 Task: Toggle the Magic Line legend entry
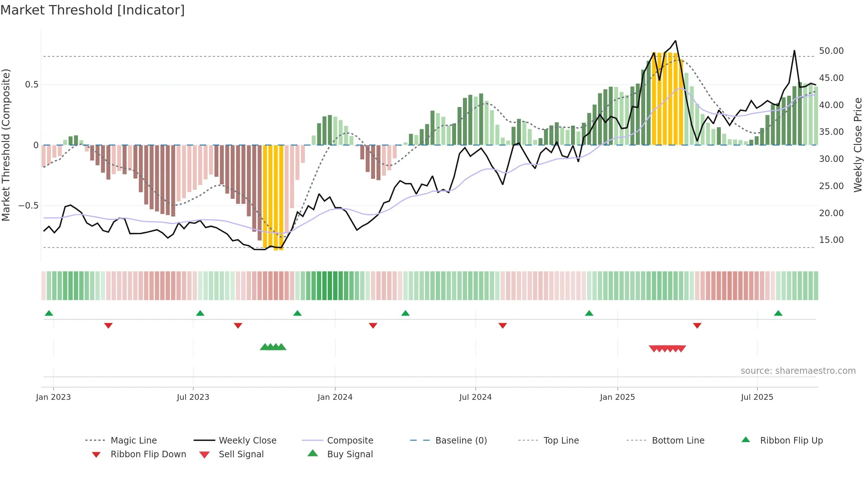pos(121,440)
